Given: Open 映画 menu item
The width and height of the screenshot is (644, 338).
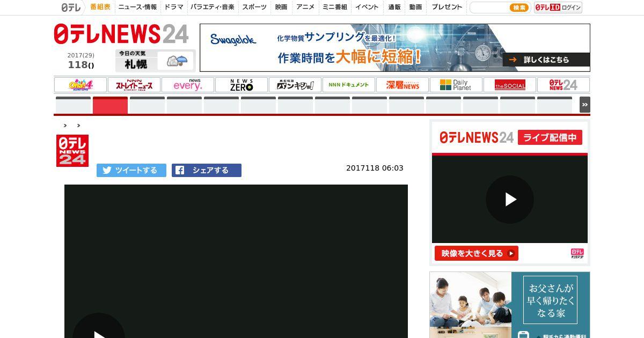Looking at the screenshot, I should pos(281,7).
